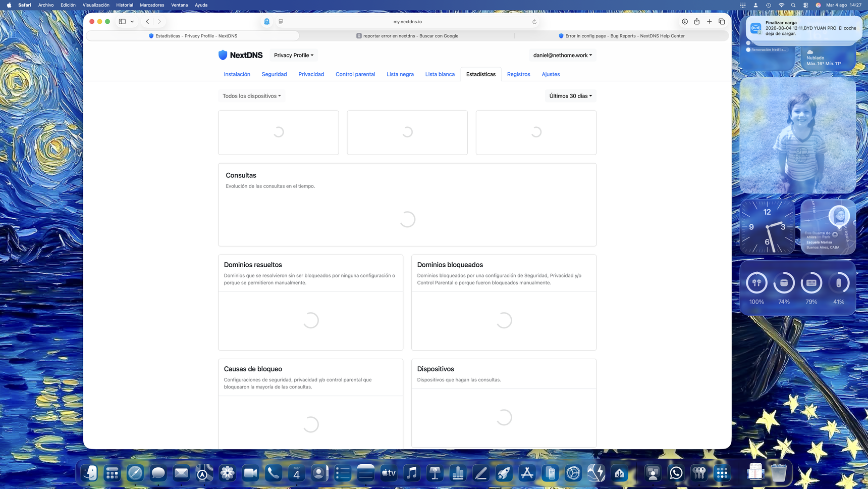Viewport: 868px width, 489px height.
Task: Launch Music from the Dock
Action: pos(412,473)
